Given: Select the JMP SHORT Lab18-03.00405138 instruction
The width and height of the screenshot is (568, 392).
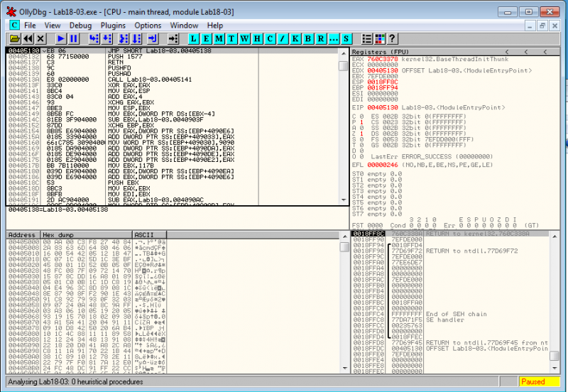Looking at the screenshot, I should click(159, 50).
